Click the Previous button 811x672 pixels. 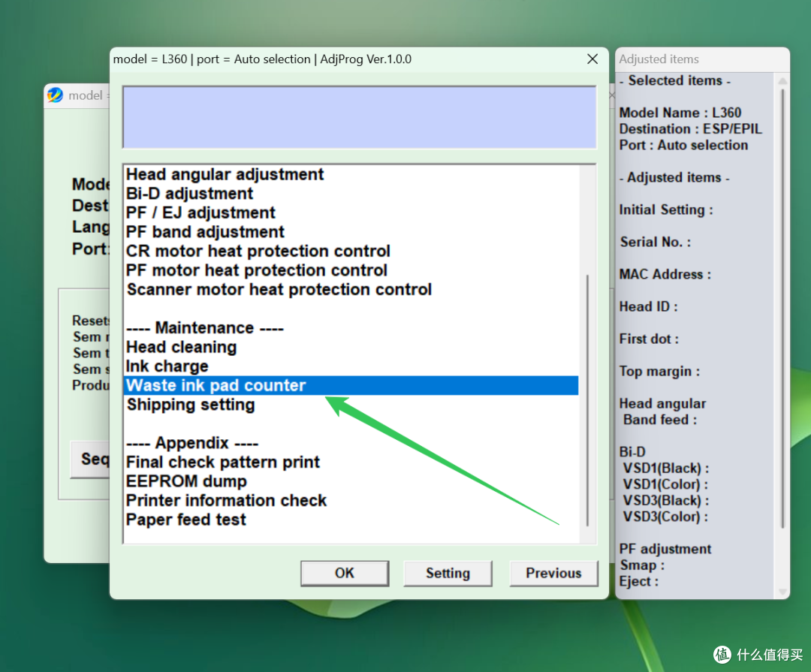click(553, 573)
